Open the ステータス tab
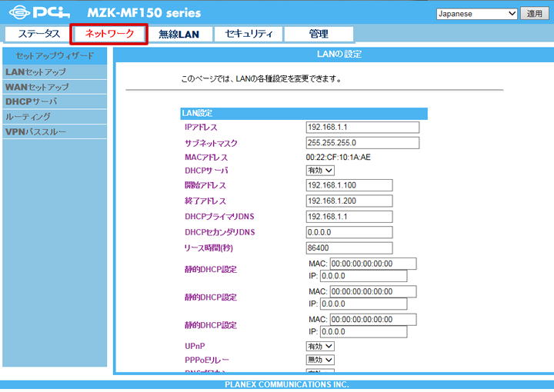 pos(38,34)
